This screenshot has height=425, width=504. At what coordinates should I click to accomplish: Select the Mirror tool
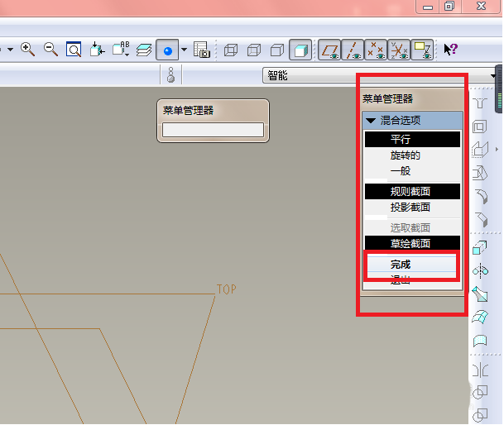click(x=480, y=370)
